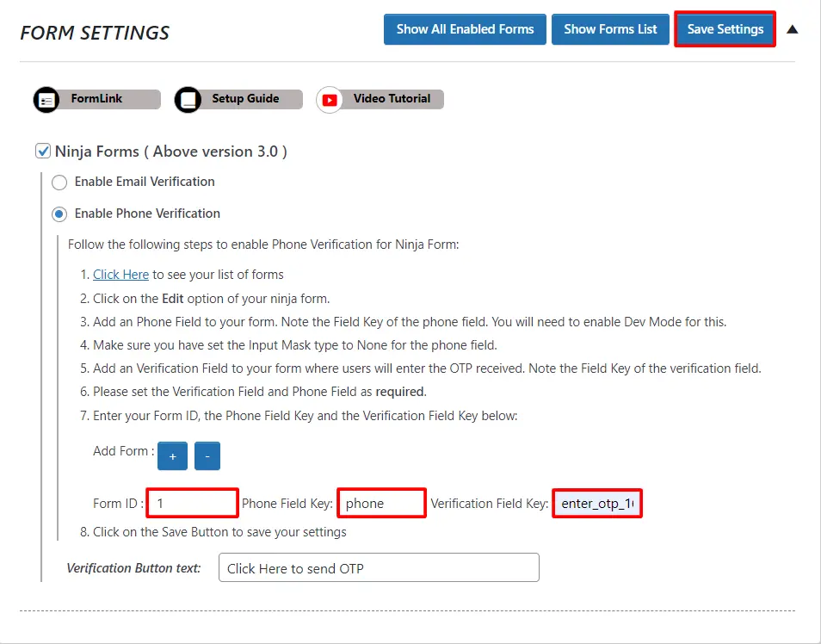Follow the Click Here forms list link
The width and height of the screenshot is (821, 644).
pyautogui.click(x=121, y=275)
